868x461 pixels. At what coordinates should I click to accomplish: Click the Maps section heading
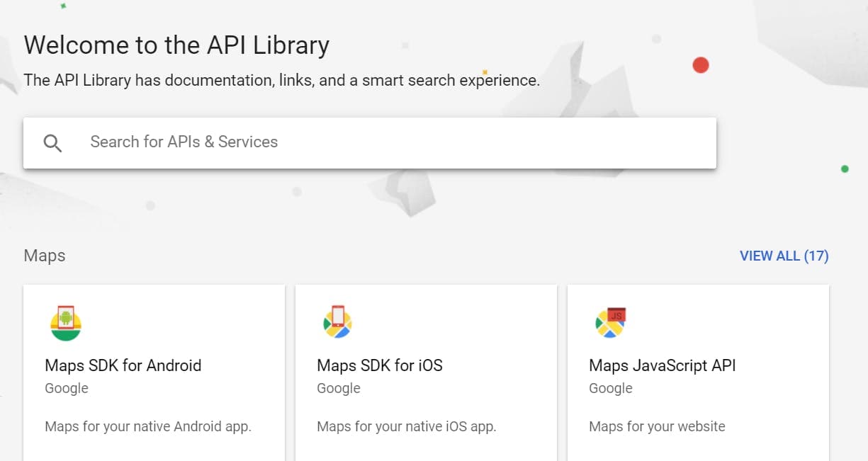pos(45,256)
